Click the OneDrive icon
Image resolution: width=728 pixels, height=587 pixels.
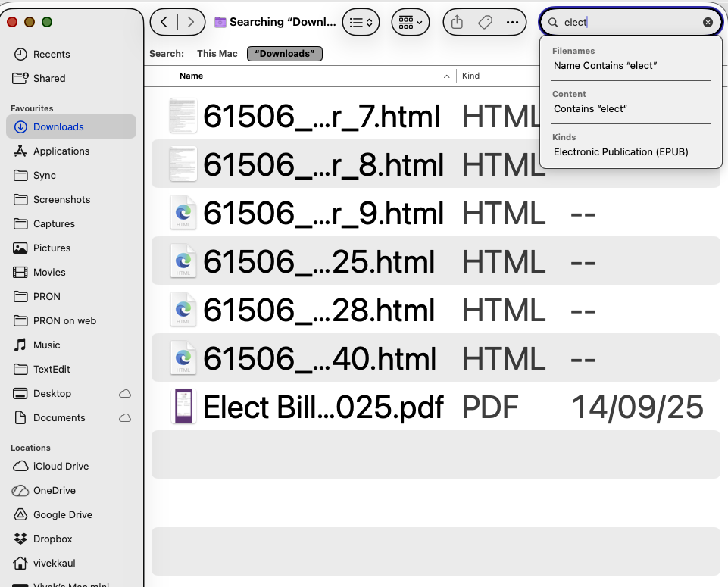[x=20, y=490]
